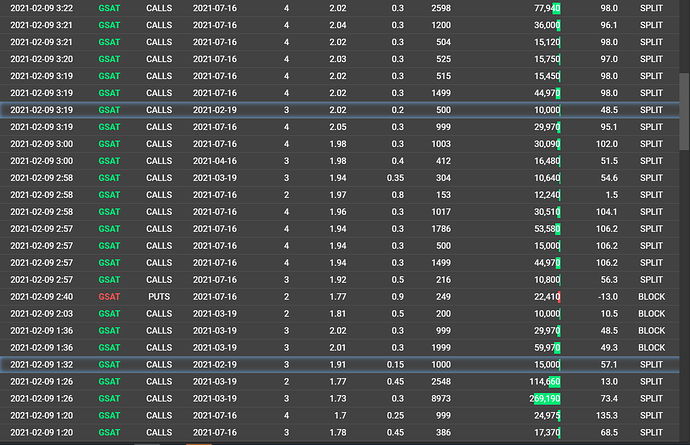Select the premium value 77,940

(x=547, y=8)
